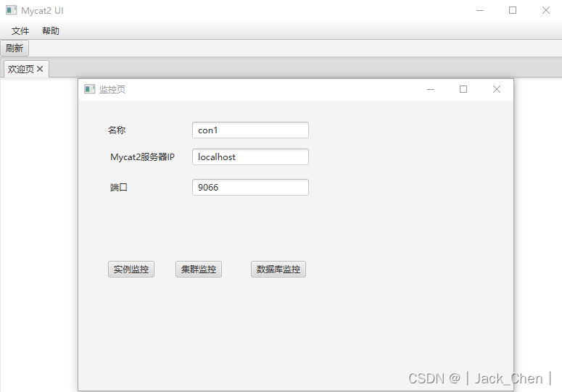
Task: Close the 监控页 dialog window
Action: point(497,89)
